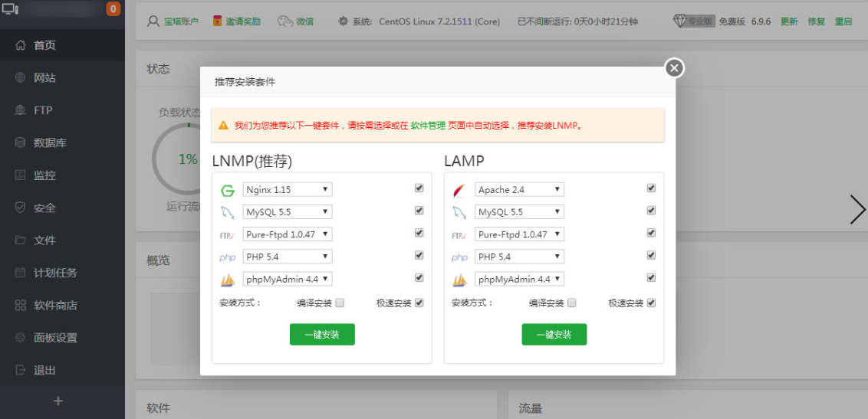Click the php logo in LNMP list

[228, 257]
